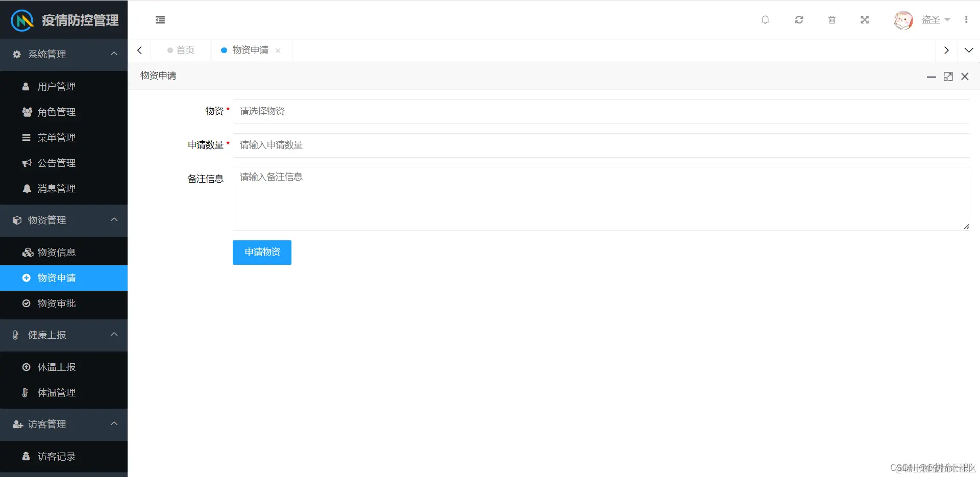This screenshot has height=477, width=980.
Task: Collapse the 访客管理 menu group
Action: (x=64, y=424)
